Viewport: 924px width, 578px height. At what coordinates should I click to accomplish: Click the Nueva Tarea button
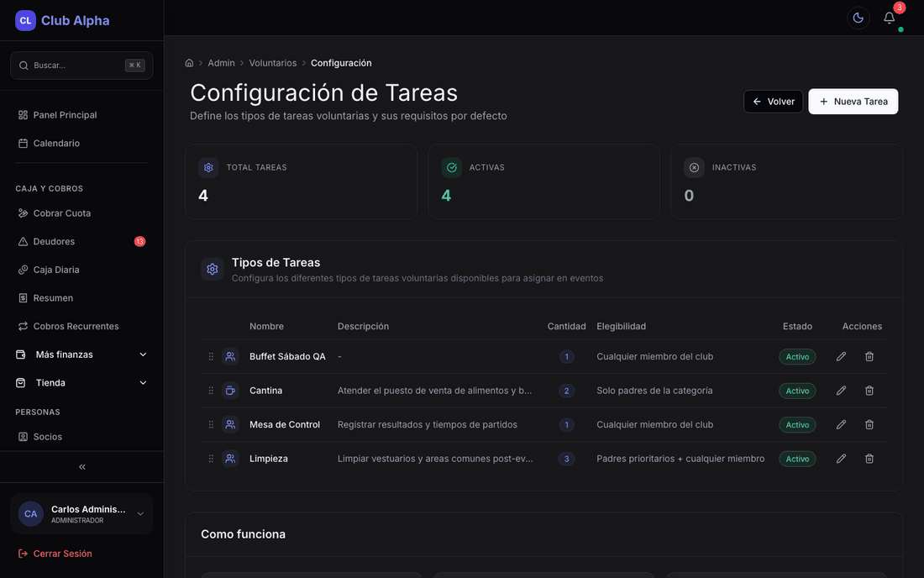(x=853, y=102)
